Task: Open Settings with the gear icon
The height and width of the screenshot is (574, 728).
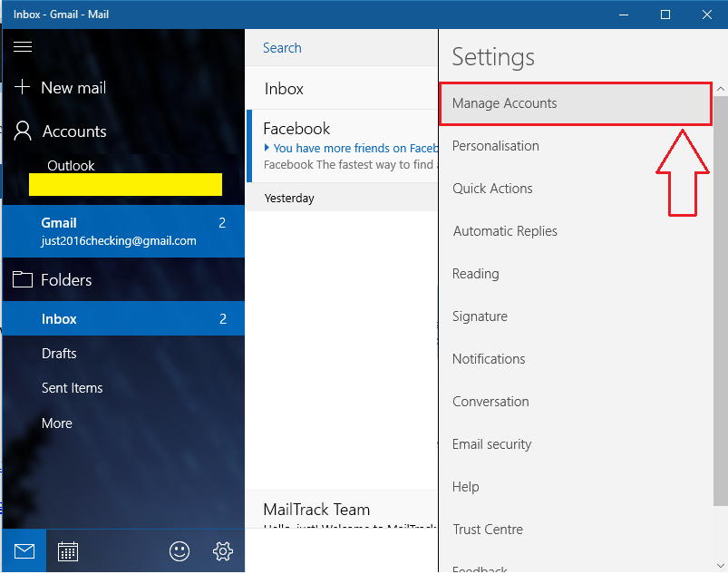Action: coord(223,550)
